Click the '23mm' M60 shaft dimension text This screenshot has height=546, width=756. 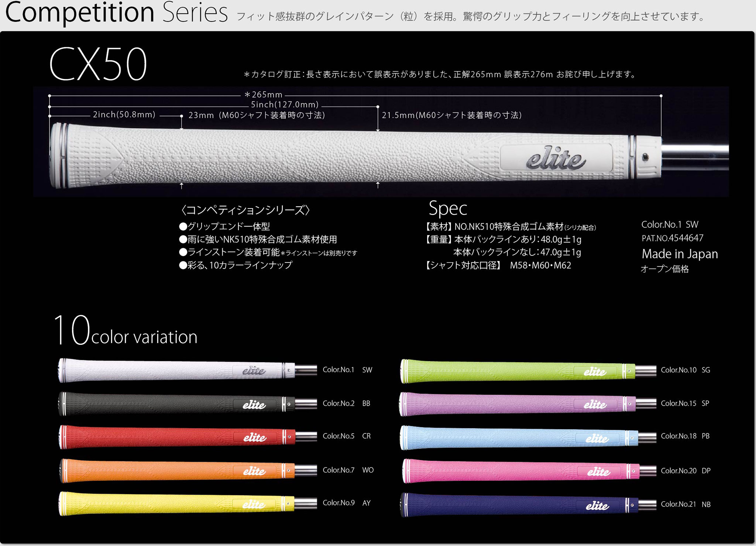(257, 115)
